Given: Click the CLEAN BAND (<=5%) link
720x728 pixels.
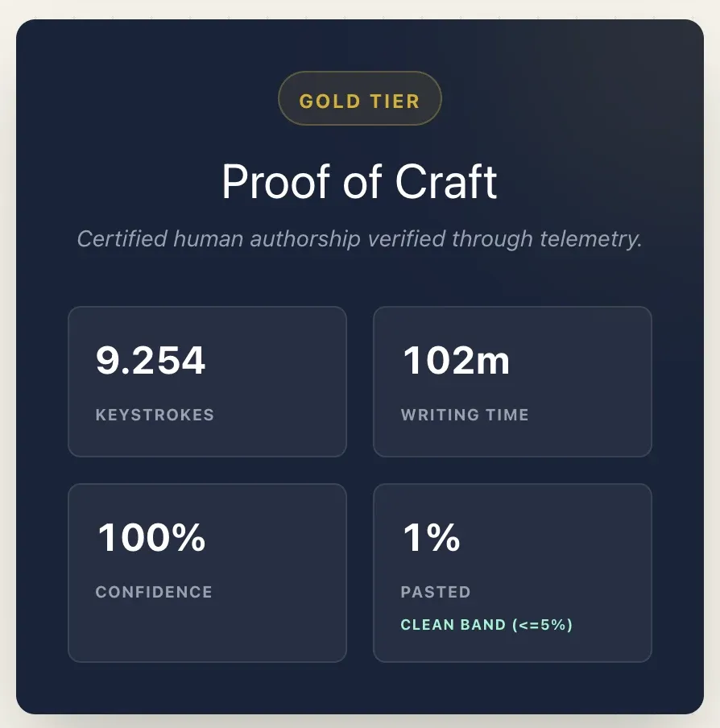Looking at the screenshot, I should point(486,624).
